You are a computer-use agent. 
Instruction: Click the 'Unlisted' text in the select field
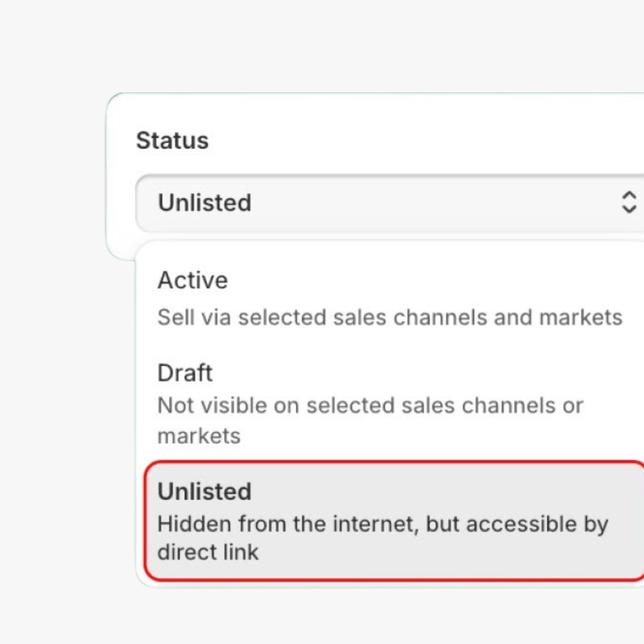click(205, 203)
